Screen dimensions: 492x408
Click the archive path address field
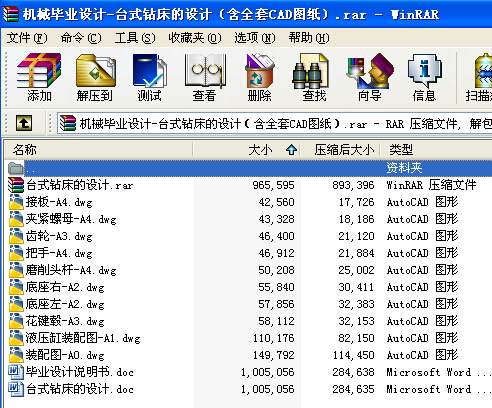pyautogui.click(x=274, y=124)
